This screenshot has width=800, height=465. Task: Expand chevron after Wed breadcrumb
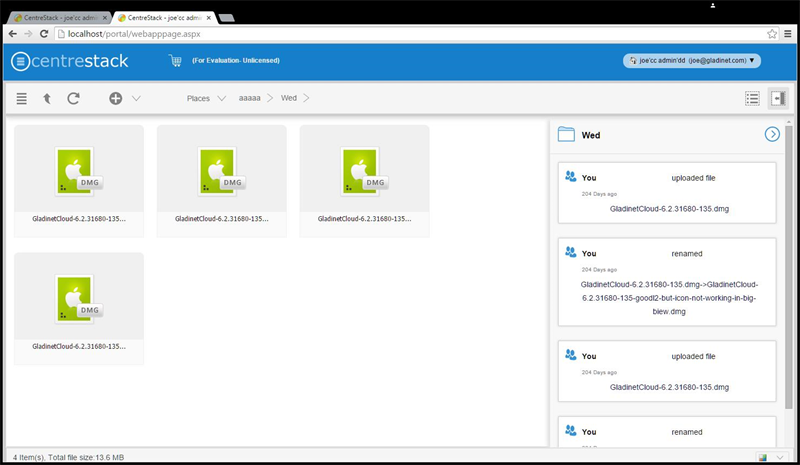pyautogui.click(x=306, y=98)
